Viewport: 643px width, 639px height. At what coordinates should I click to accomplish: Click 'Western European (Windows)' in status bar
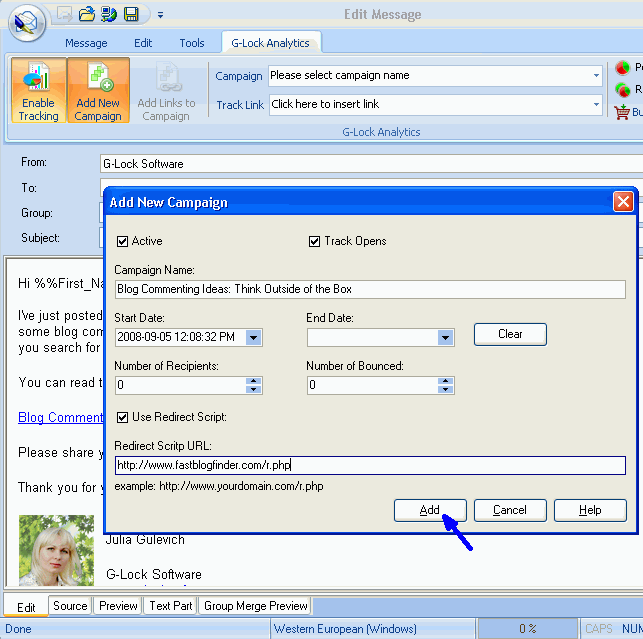pos(345,629)
